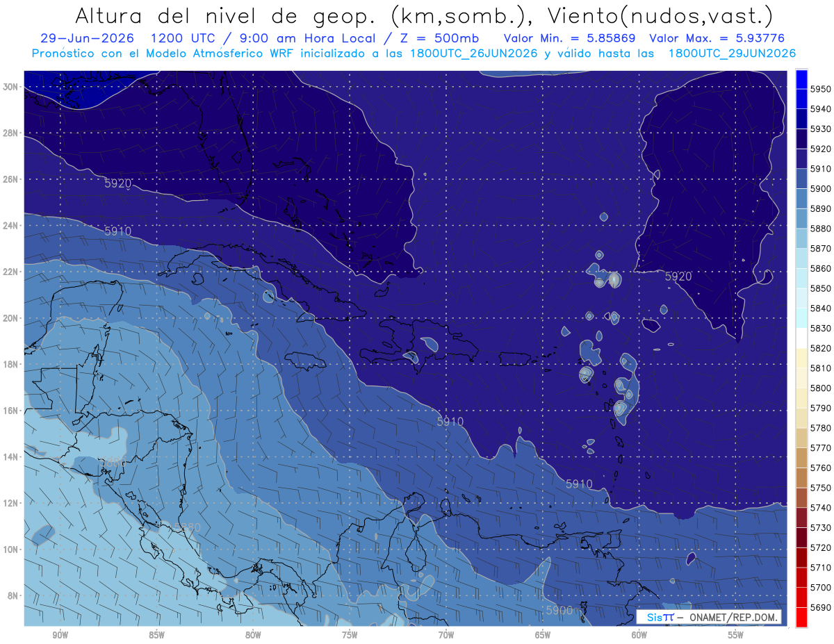This screenshot has height=644, width=834.
Task: Click the '55W' longitude axis label
Action: tap(736, 635)
